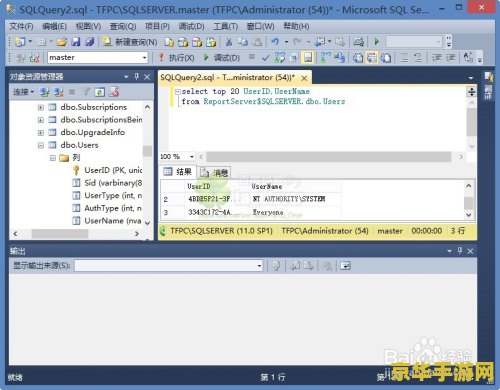Click the Refresh icon in Object Explorer
The height and width of the screenshot is (390, 500).
coord(100,92)
